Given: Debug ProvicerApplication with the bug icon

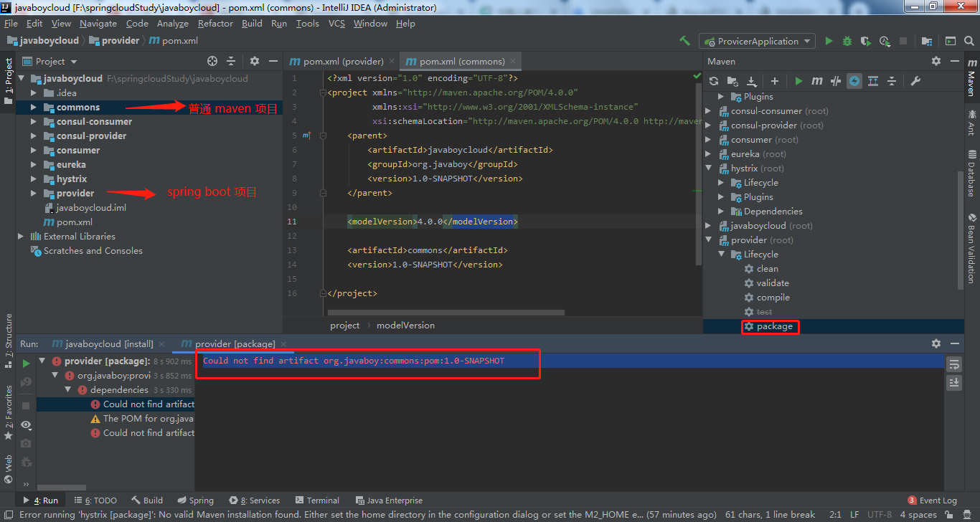Looking at the screenshot, I should point(847,41).
